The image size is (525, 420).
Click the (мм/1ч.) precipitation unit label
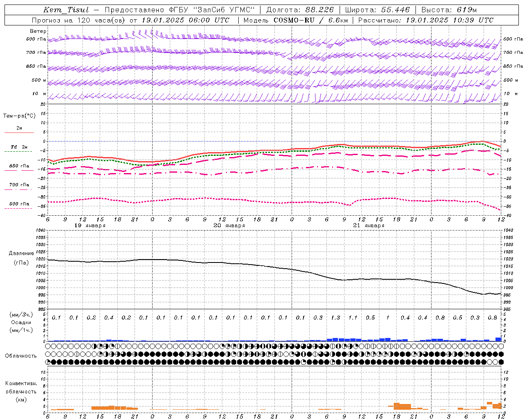[21, 330]
